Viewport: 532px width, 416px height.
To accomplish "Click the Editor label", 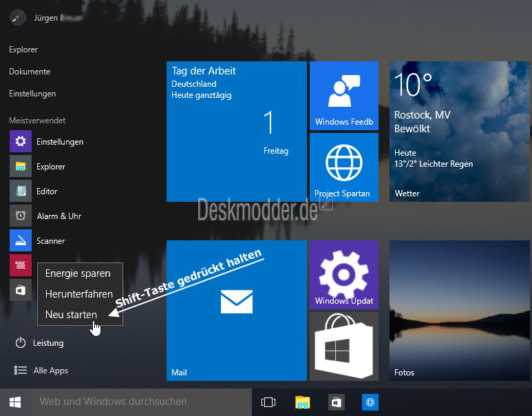I will tap(47, 191).
